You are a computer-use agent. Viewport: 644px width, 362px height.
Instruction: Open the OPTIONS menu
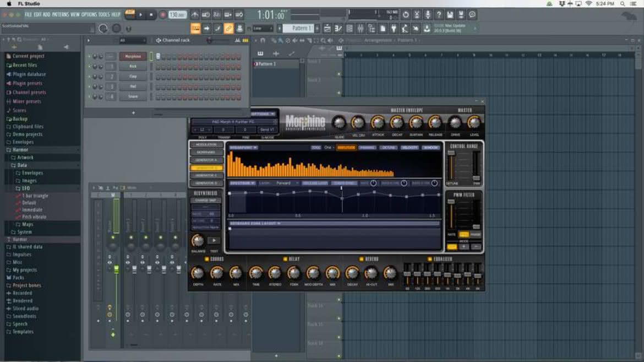tap(89, 15)
